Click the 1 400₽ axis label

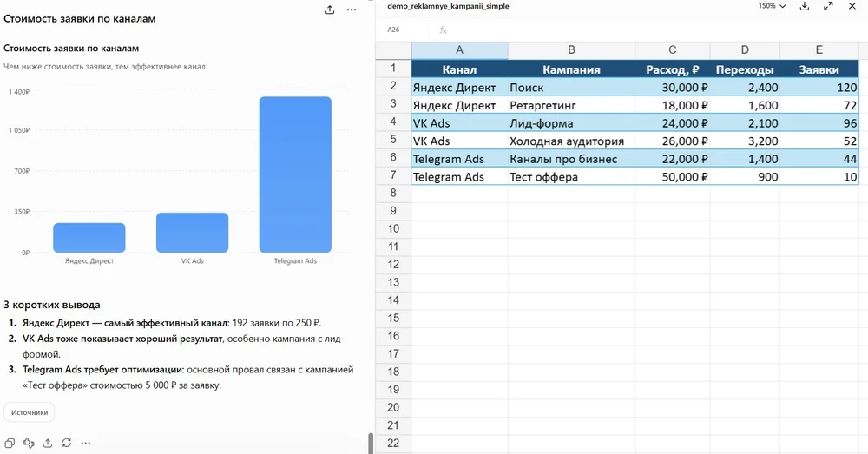19,92
